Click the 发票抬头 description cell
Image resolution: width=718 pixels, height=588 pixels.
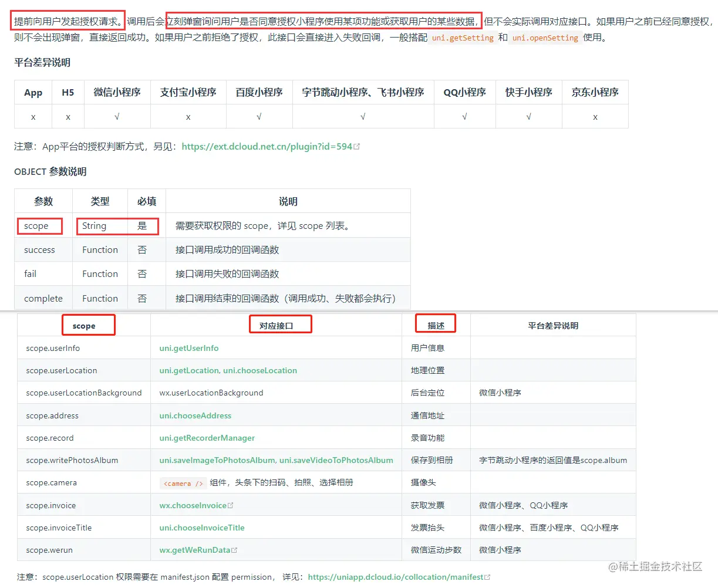(436, 528)
